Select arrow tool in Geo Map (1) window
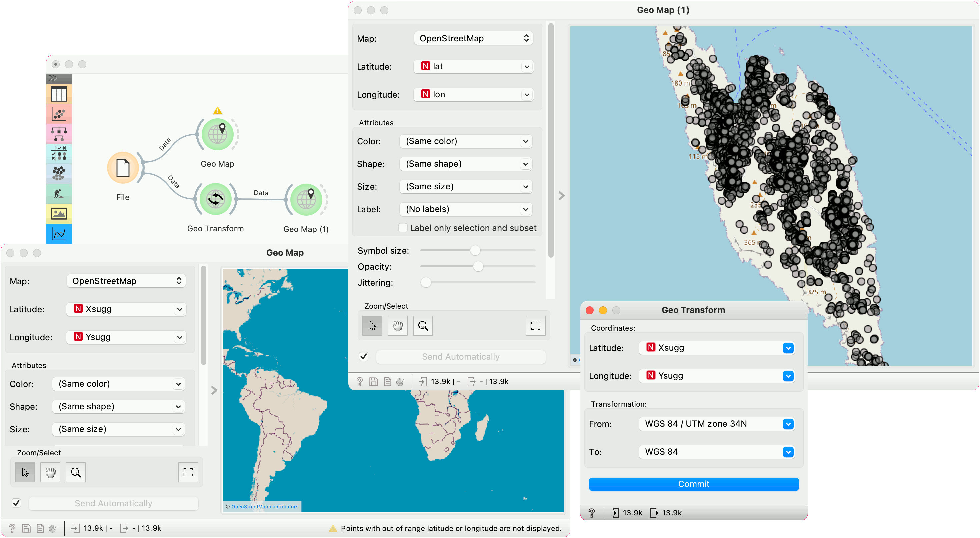 [x=372, y=326]
